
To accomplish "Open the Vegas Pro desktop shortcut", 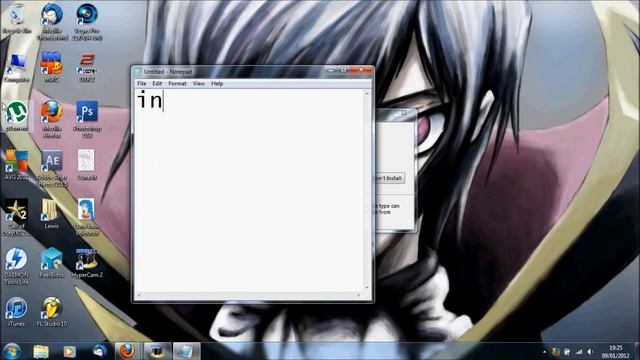I will [x=87, y=21].
